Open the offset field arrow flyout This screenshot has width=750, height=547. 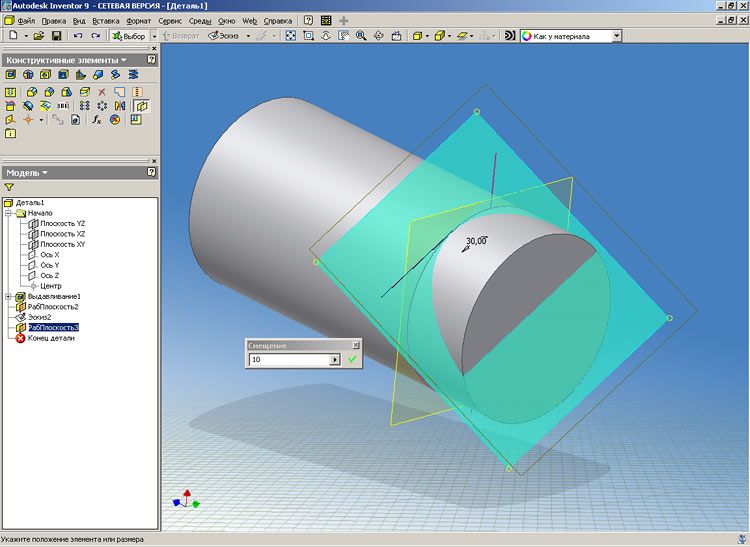tap(335, 360)
